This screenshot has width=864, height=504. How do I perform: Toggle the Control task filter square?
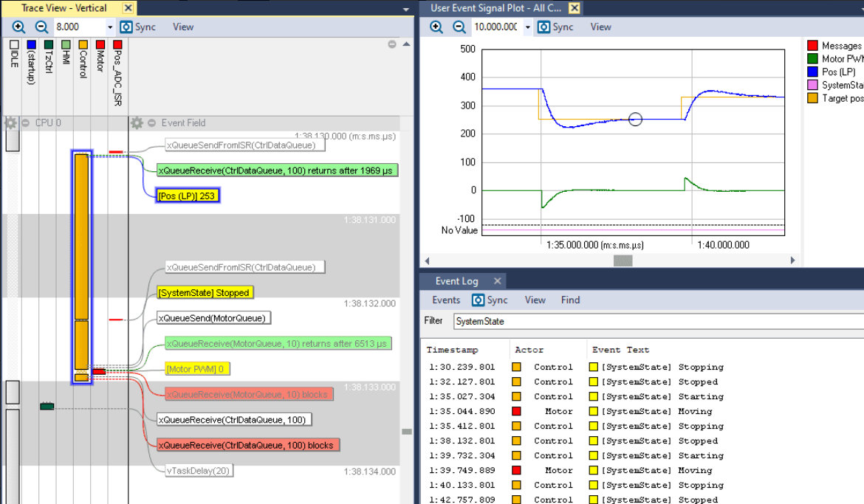83,44
